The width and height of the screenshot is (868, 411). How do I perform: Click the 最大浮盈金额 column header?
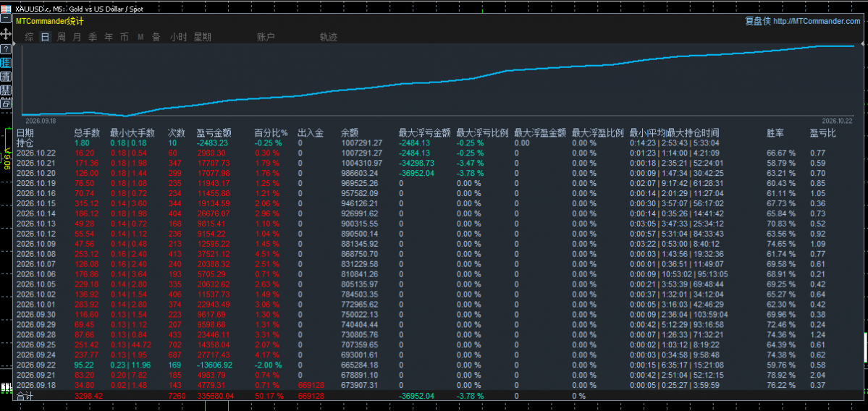coord(540,132)
